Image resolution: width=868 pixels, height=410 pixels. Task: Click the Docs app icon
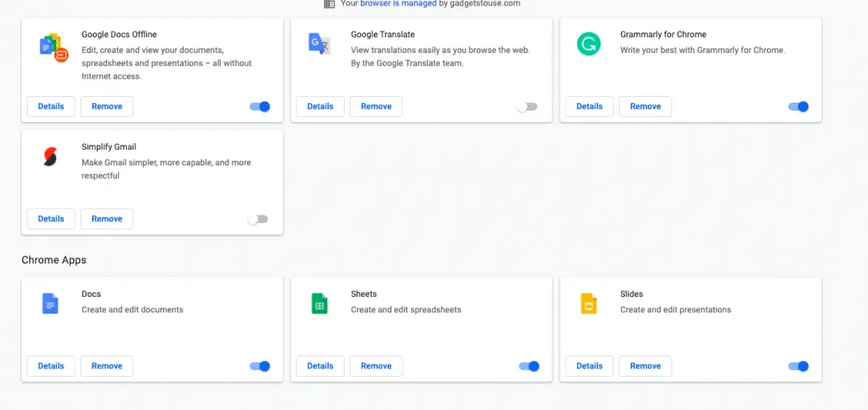pyautogui.click(x=50, y=303)
